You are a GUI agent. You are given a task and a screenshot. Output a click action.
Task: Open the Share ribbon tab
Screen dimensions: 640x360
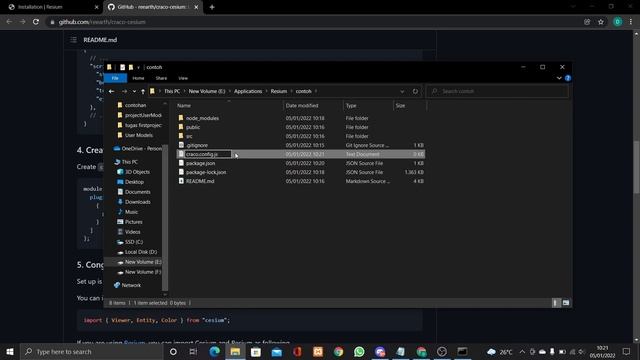pyautogui.click(x=161, y=78)
